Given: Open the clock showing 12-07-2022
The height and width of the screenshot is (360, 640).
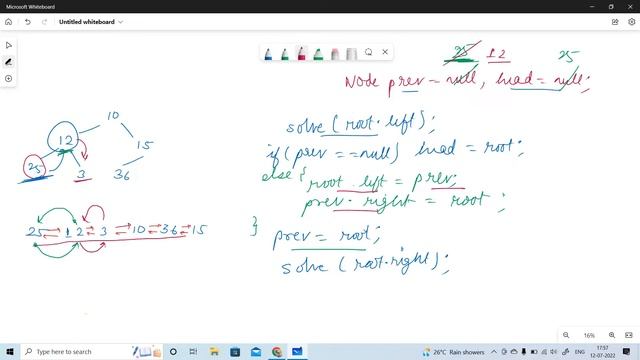Looking at the screenshot, I should coord(602,351).
